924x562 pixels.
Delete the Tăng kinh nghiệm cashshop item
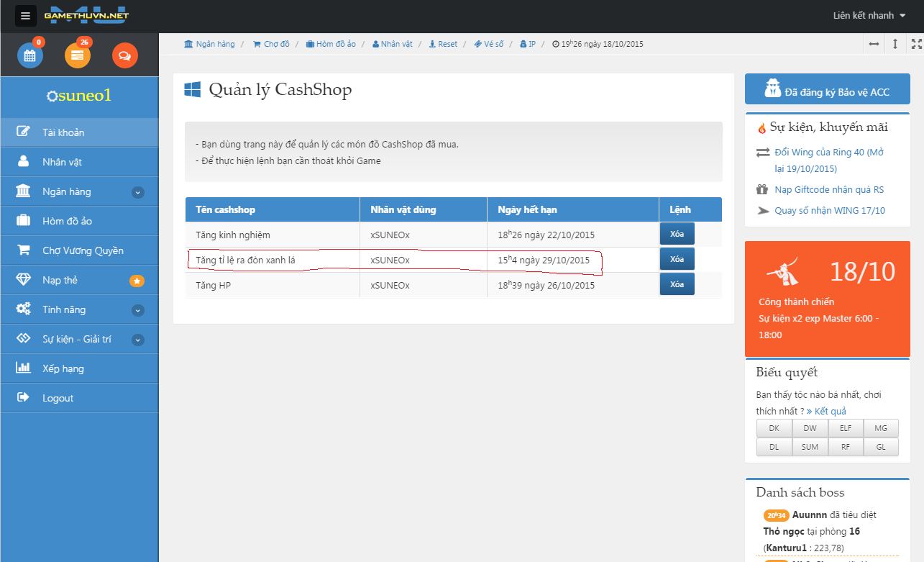(677, 235)
